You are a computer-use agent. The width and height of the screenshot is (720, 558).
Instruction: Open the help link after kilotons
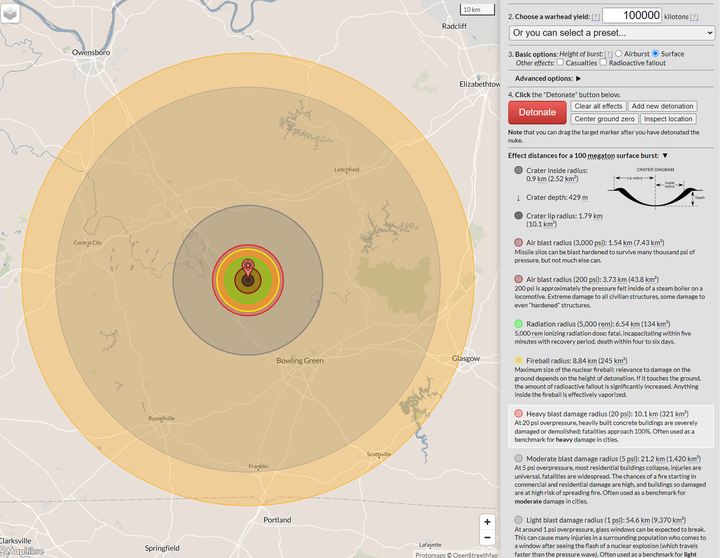pyautogui.click(x=694, y=17)
